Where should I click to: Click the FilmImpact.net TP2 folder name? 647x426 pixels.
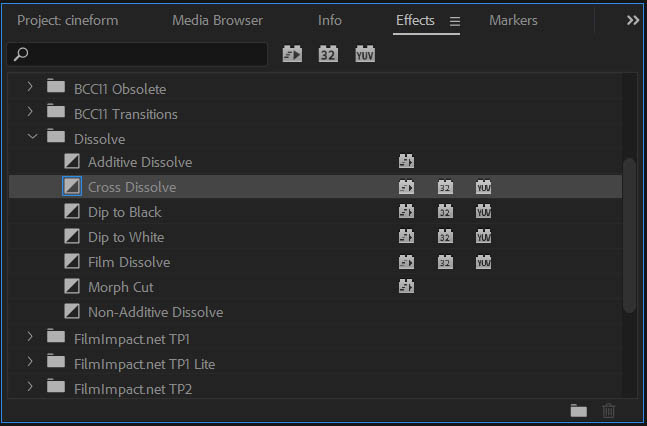[133, 389]
